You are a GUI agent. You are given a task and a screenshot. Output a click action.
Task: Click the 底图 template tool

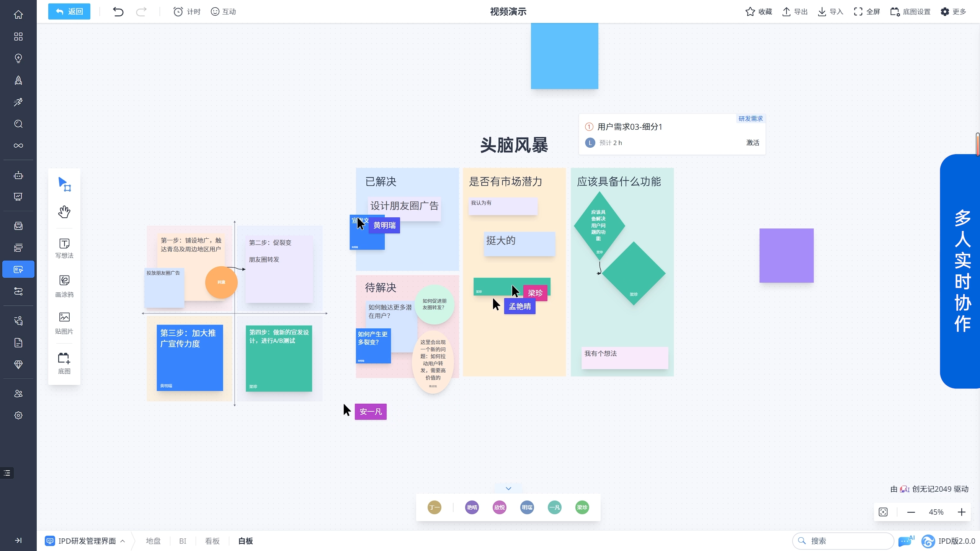(64, 363)
